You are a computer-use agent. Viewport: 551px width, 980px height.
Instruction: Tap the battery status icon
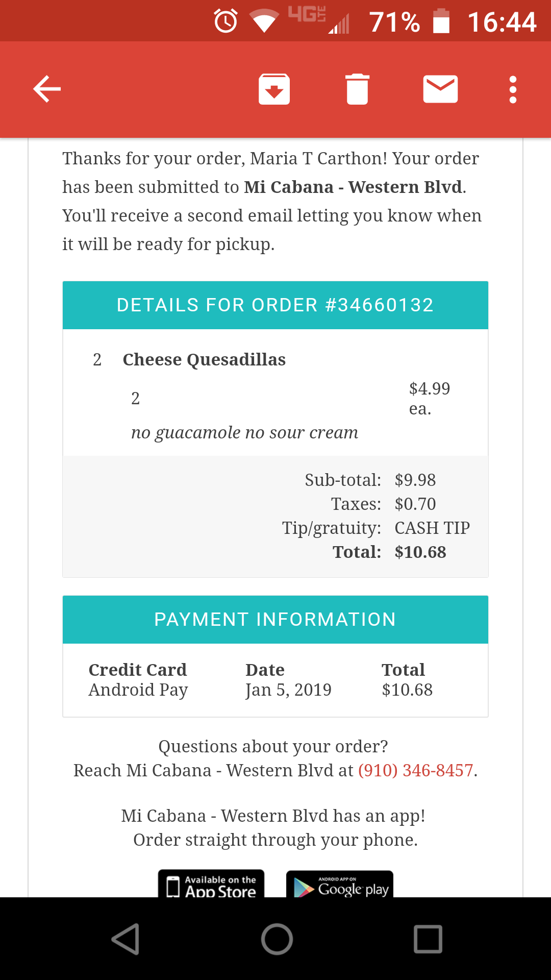pyautogui.click(x=441, y=21)
